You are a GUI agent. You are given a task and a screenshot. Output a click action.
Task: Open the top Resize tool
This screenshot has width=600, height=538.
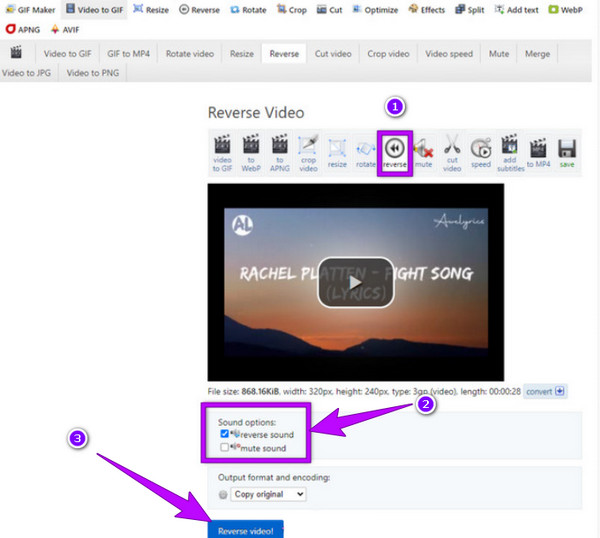click(x=151, y=10)
